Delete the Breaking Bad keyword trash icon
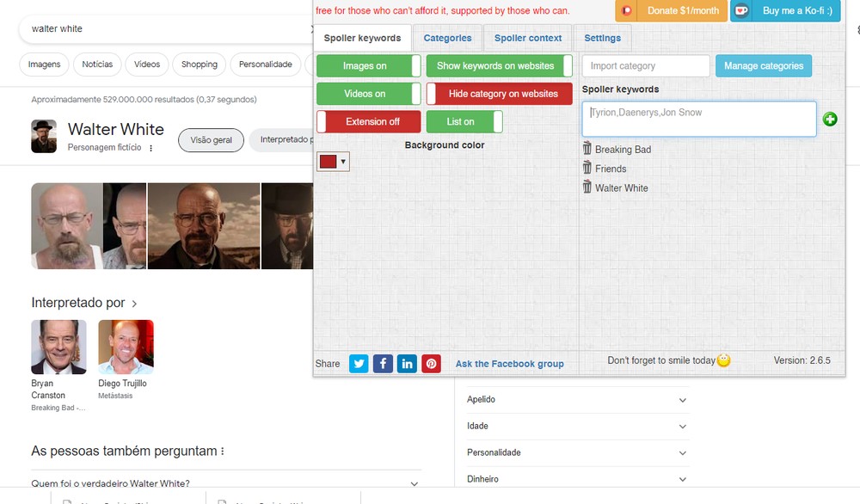Screen dimensions: 860x504 pyautogui.click(x=587, y=148)
